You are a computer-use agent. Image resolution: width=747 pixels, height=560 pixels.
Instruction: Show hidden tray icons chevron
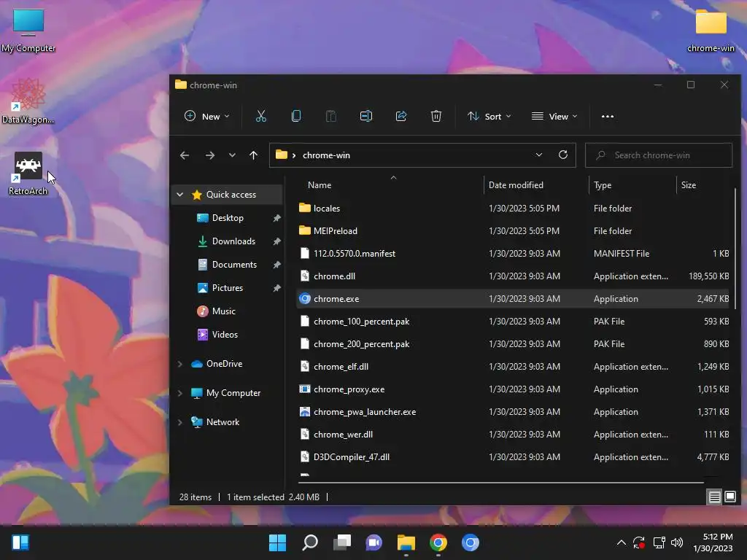[x=622, y=542]
